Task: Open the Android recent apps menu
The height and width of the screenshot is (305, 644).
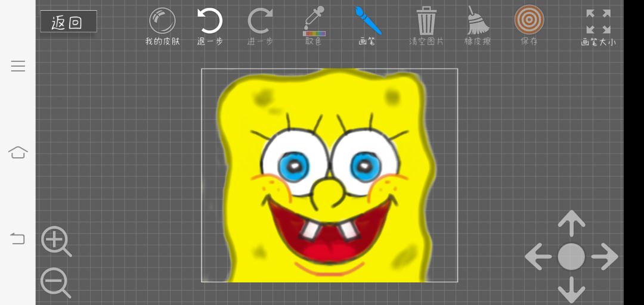Action: 18,66
